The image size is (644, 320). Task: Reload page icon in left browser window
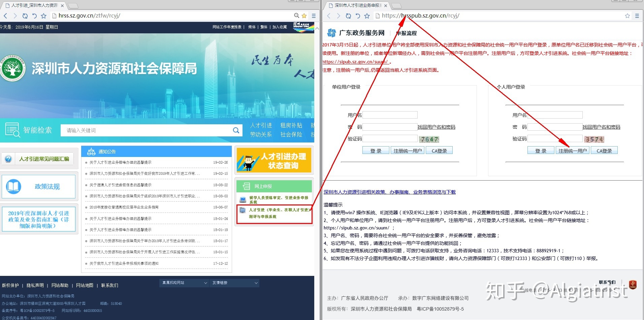click(25, 16)
